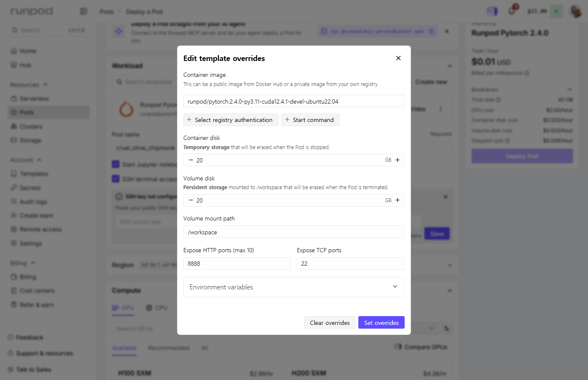Viewport: 588px width, 380px height.
Task: Expand the Environment variables section
Action: [x=294, y=287]
